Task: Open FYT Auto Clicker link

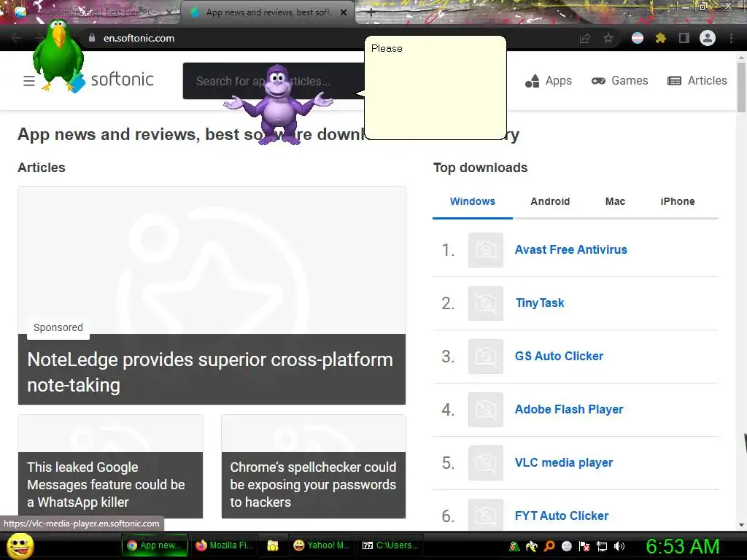Action: [562, 516]
